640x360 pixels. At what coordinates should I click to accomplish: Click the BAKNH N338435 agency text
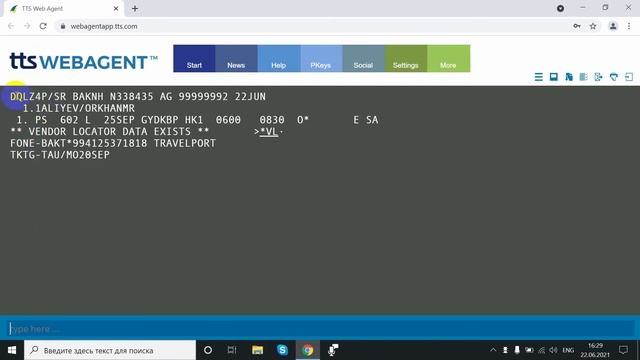click(113, 97)
